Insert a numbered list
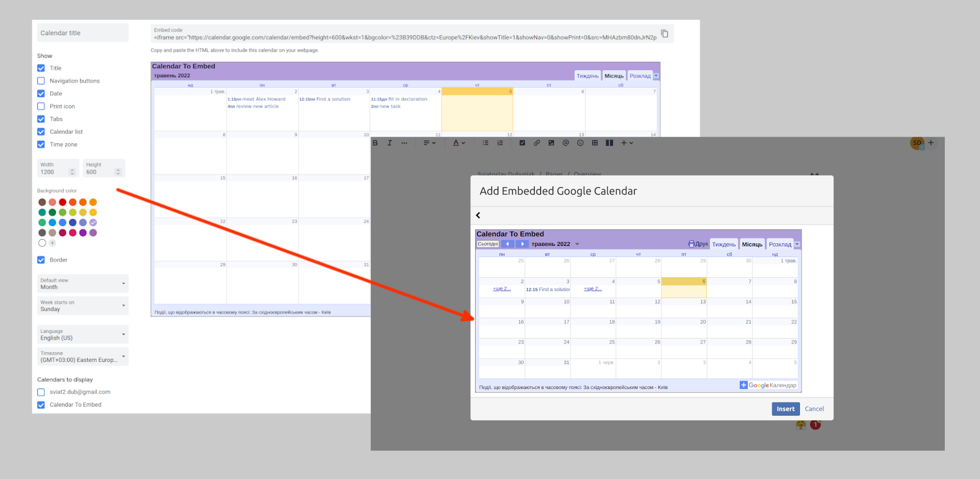The width and height of the screenshot is (980, 479). point(500,143)
